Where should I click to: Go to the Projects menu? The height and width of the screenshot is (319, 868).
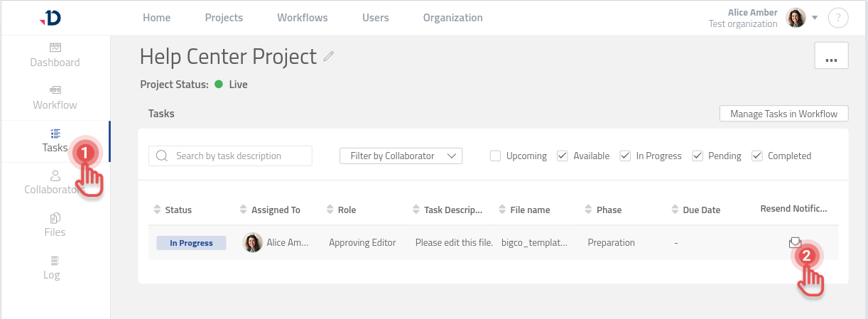click(x=224, y=18)
